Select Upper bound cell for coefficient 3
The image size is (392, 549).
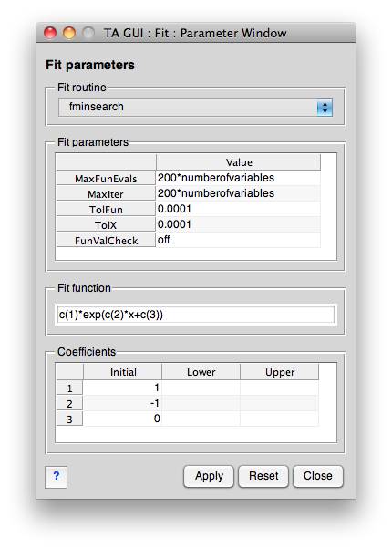coord(279,419)
